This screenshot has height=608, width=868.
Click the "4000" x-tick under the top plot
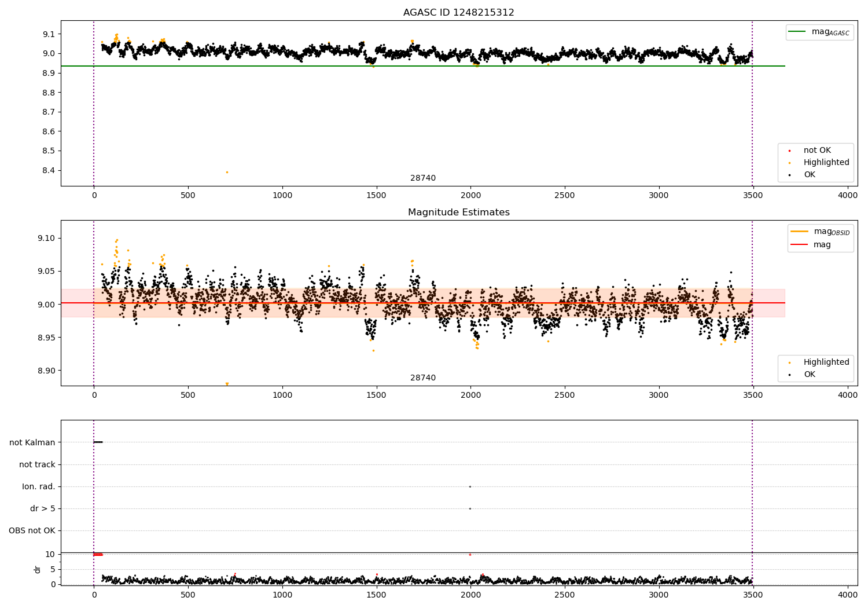pos(848,196)
